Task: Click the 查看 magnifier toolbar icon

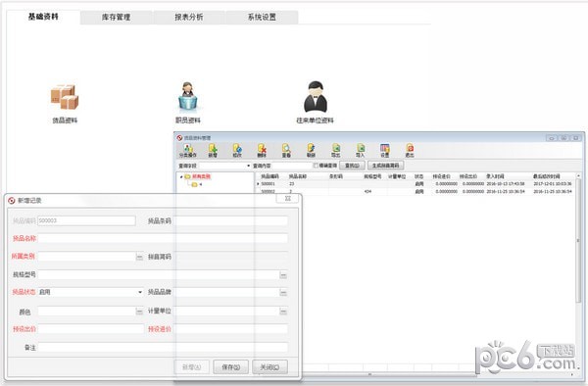Action: click(286, 151)
